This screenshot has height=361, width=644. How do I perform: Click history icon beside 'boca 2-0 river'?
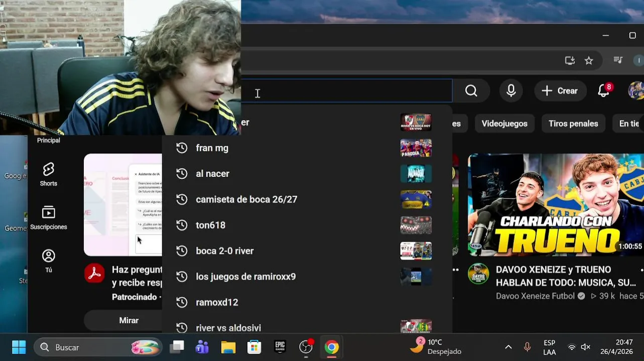182,251
